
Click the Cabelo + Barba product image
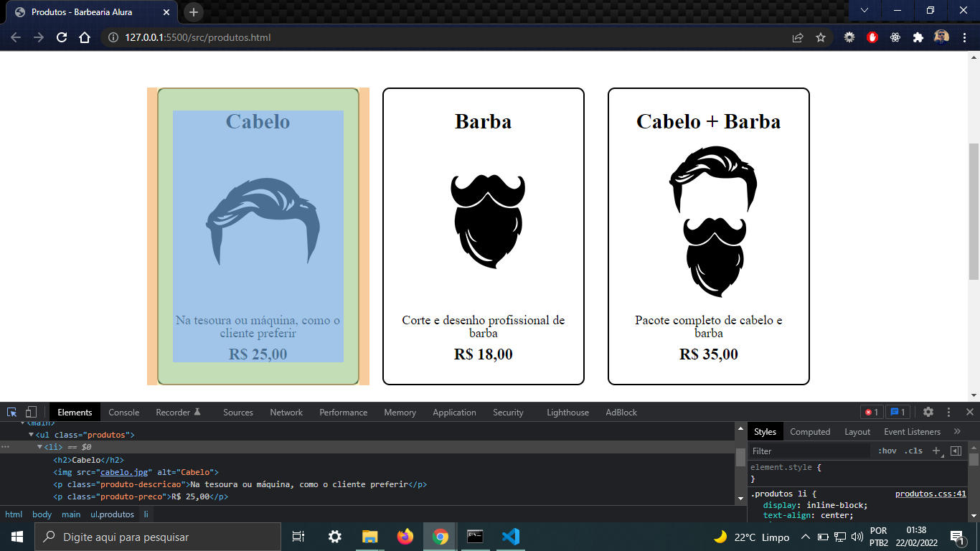tap(713, 222)
